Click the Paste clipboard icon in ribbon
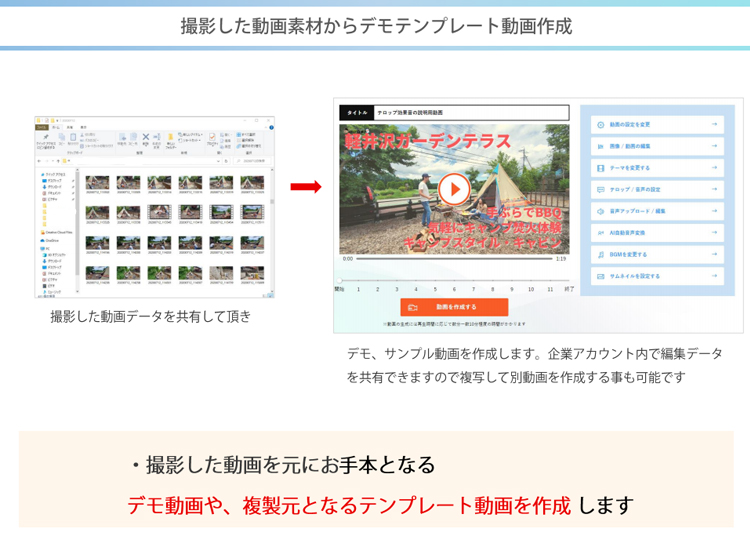This screenshot has width=750, height=535. (73, 137)
